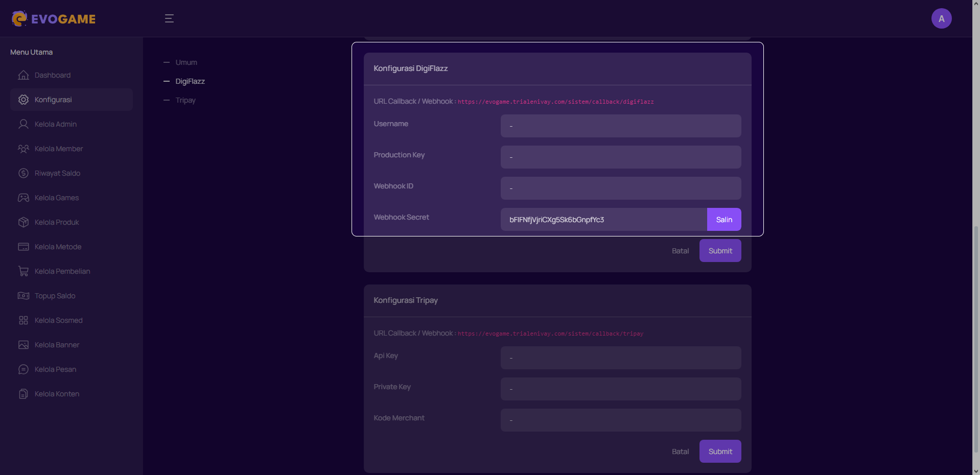Select Konfigurasi menu item
This screenshot has width=980, height=475.
tap(72, 100)
